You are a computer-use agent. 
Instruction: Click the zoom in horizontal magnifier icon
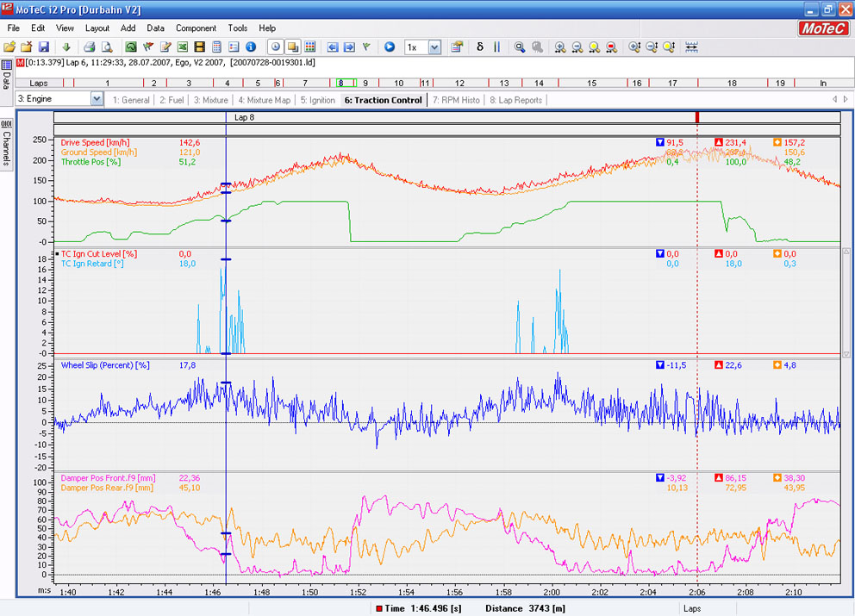(x=559, y=47)
